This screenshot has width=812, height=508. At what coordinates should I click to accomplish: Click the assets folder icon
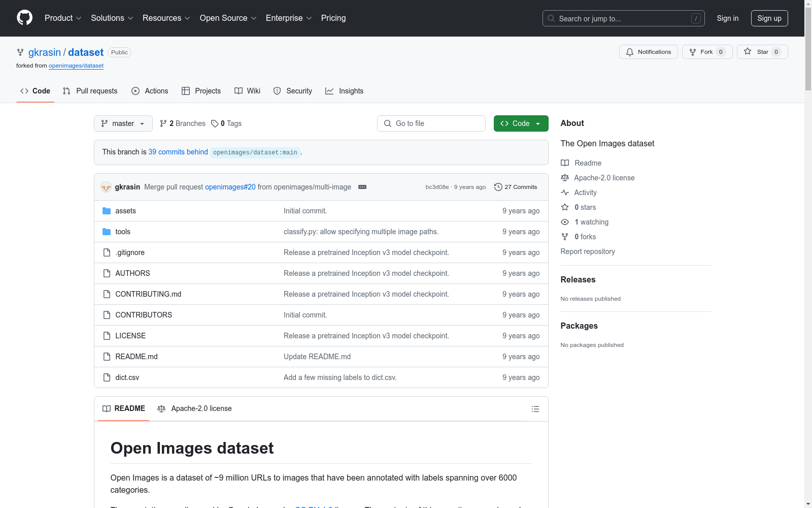click(107, 211)
